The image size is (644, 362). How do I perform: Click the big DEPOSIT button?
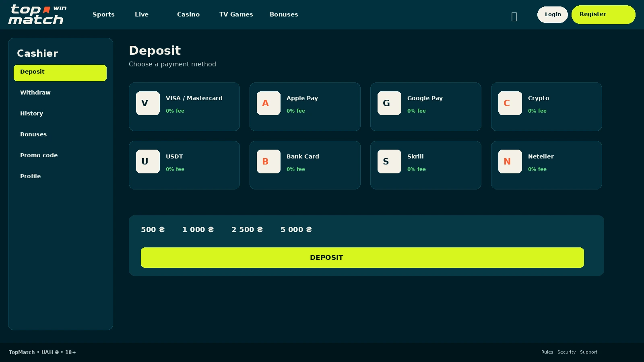coord(362,257)
